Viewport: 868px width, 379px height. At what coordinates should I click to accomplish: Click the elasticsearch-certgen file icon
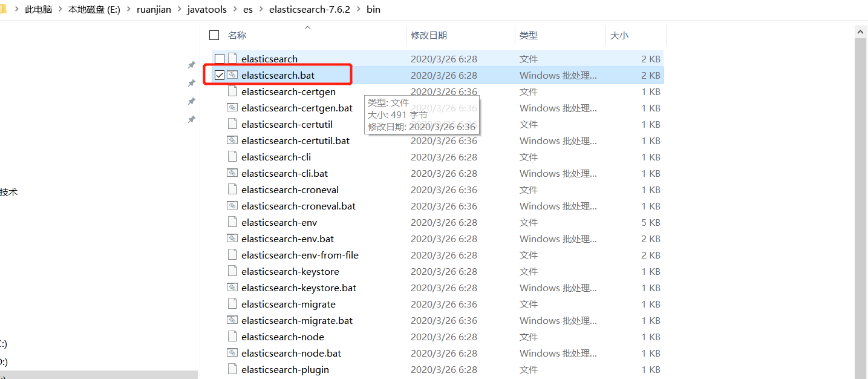point(232,91)
